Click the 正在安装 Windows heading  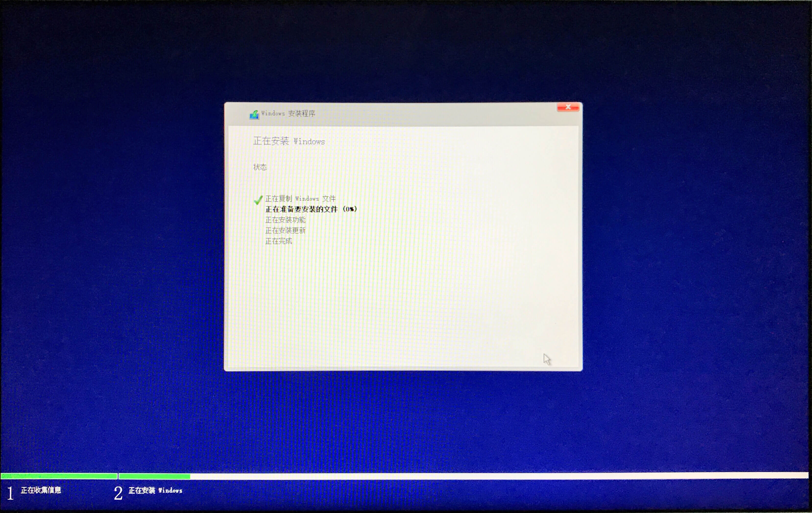(x=289, y=141)
